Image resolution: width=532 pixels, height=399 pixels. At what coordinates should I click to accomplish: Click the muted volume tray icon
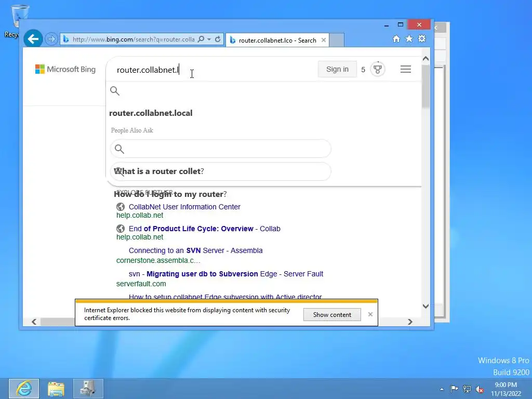[480, 389]
